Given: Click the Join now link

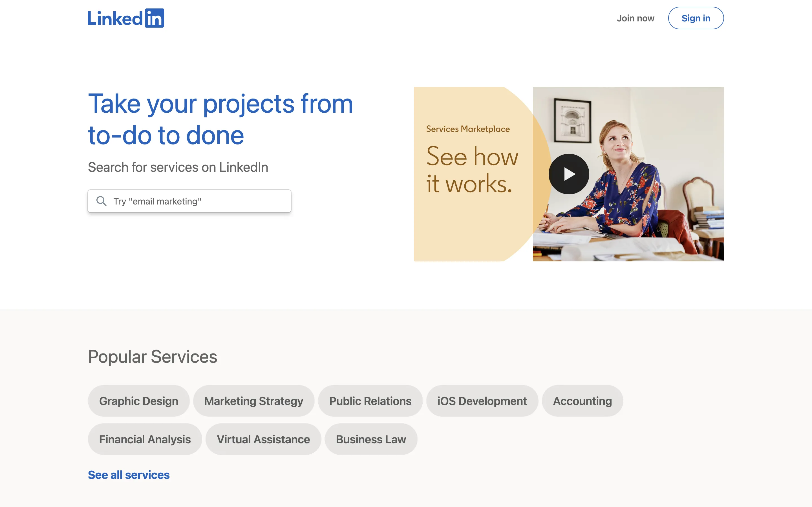Looking at the screenshot, I should 635,18.
